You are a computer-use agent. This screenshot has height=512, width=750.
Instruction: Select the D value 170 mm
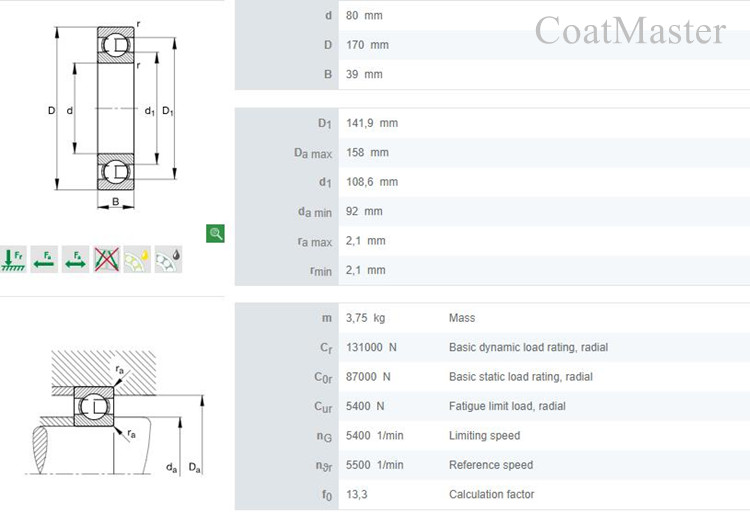[367, 45]
